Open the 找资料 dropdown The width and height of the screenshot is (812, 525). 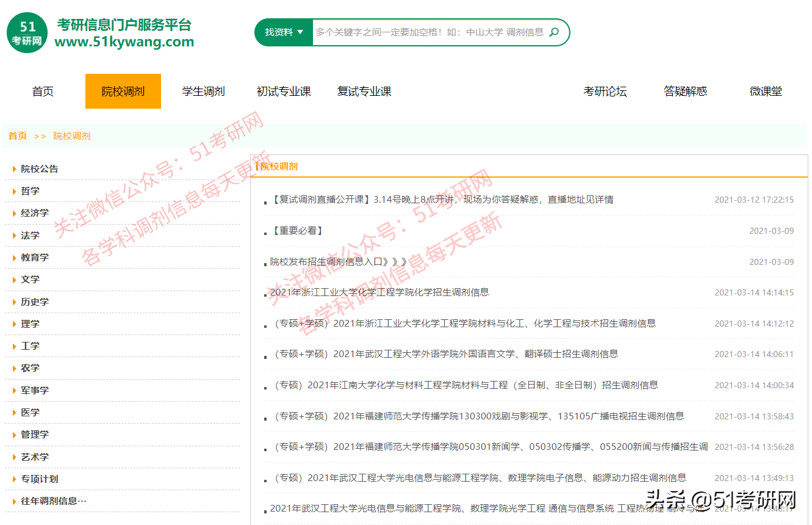pyautogui.click(x=283, y=32)
